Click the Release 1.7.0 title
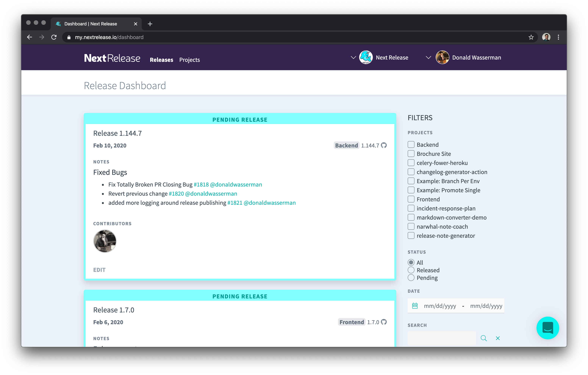 pos(114,310)
